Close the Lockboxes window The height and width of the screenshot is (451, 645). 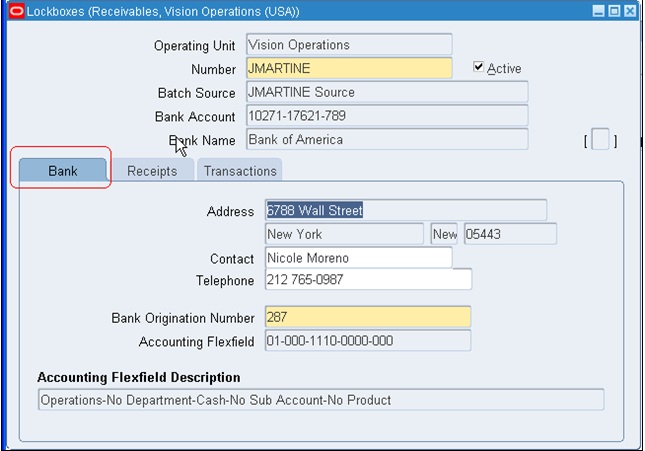tap(630, 11)
